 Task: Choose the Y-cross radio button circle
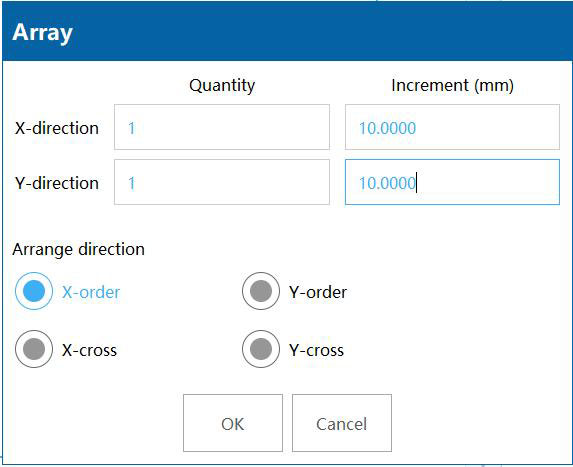pyautogui.click(x=261, y=349)
